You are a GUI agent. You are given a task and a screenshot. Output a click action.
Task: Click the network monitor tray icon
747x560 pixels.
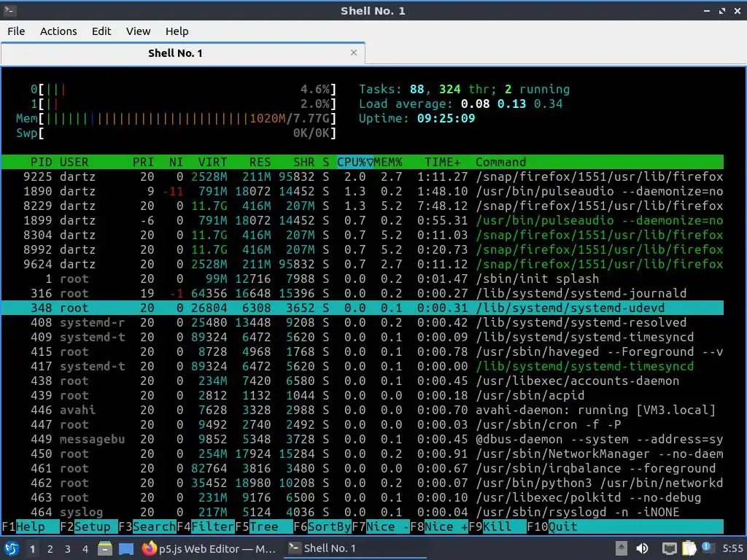[x=670, y=548]
